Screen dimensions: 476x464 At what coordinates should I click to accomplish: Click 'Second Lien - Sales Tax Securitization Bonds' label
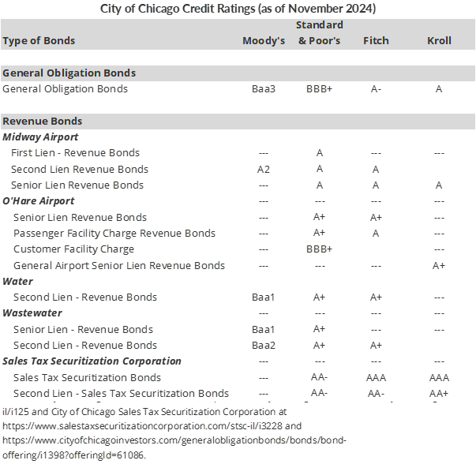(121, 393)
